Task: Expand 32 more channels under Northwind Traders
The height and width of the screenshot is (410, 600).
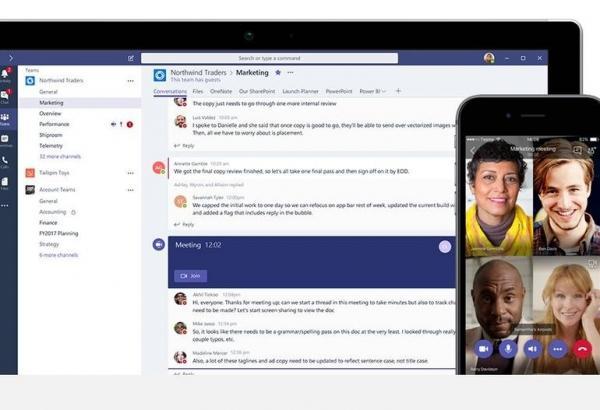Action: [x=59, y=157]
